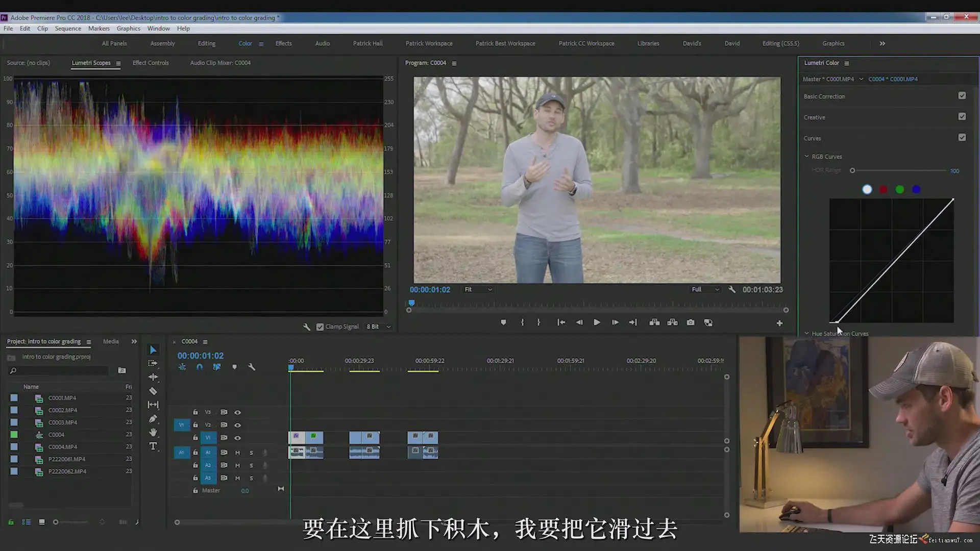
Task: Disable Basic Correction checkbox
Action: (962, 96)
